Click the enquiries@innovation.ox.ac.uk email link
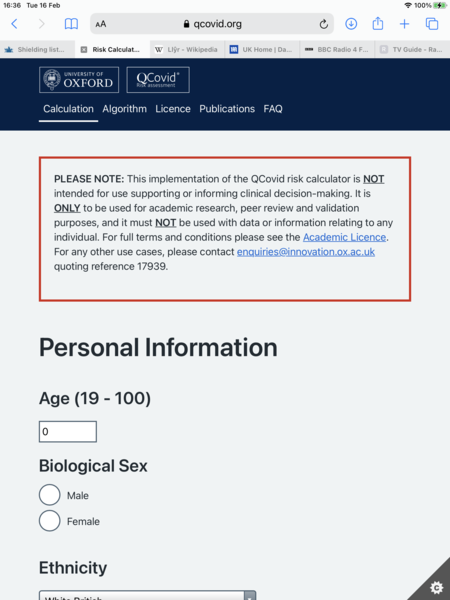This screenshot has height=600, width=450. [306, 252]
